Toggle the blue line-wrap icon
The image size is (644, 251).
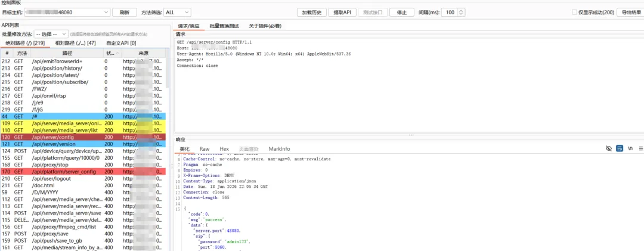pos(620,148)
